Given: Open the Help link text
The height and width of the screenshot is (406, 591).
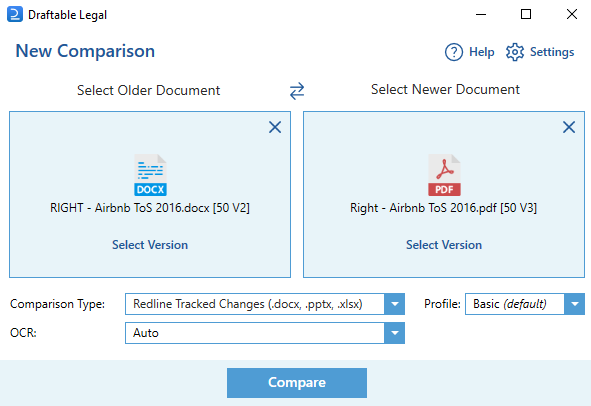Looking at the screenshot, I should point(482,52).
